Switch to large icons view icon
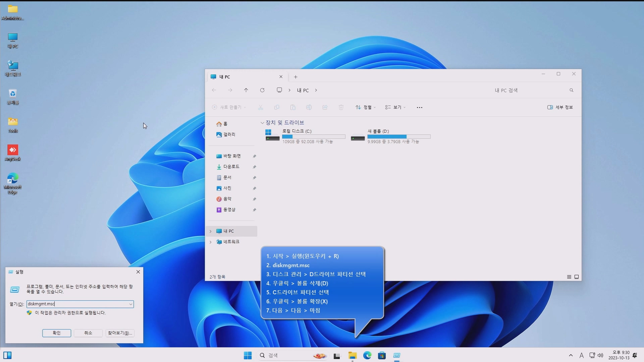This screenshot has width=644, height=362. point(577,277)
